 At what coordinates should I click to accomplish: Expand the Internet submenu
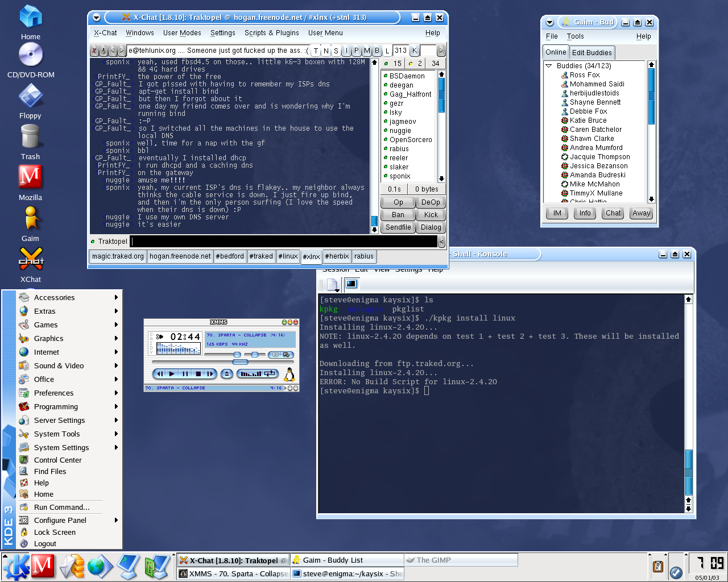coord(69,352)
